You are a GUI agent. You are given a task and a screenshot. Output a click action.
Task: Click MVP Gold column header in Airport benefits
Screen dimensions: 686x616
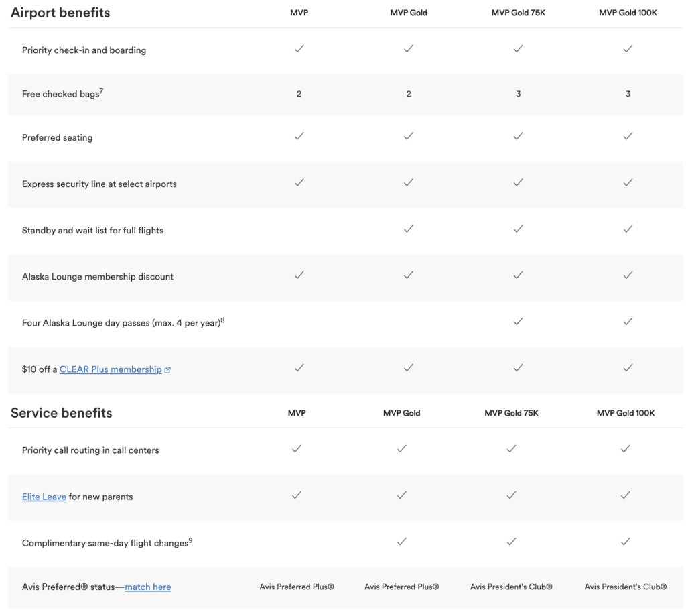click(409, 13)
